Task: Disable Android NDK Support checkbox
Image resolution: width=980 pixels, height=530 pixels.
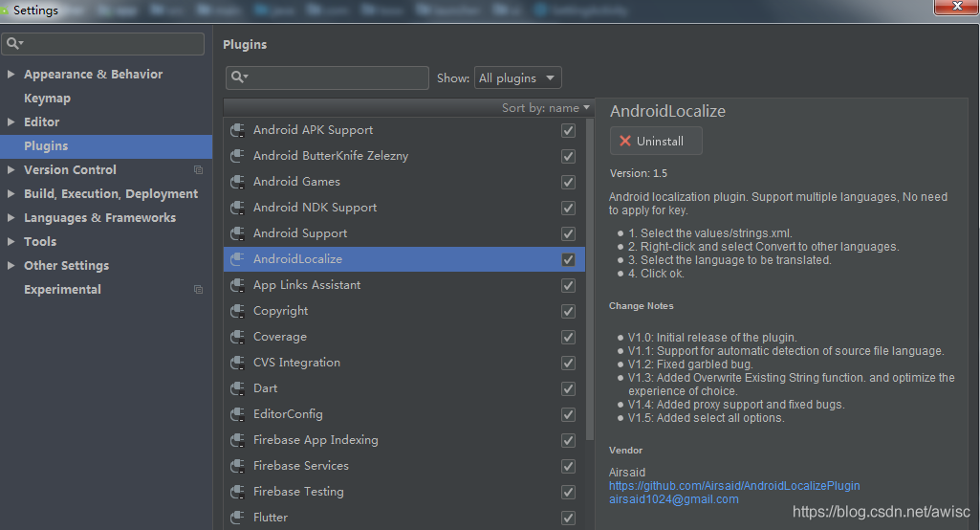Action: [568, 208]
